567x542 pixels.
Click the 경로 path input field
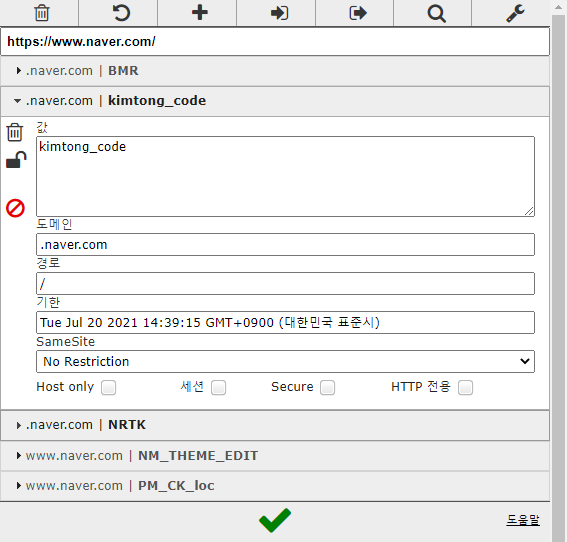285,283
